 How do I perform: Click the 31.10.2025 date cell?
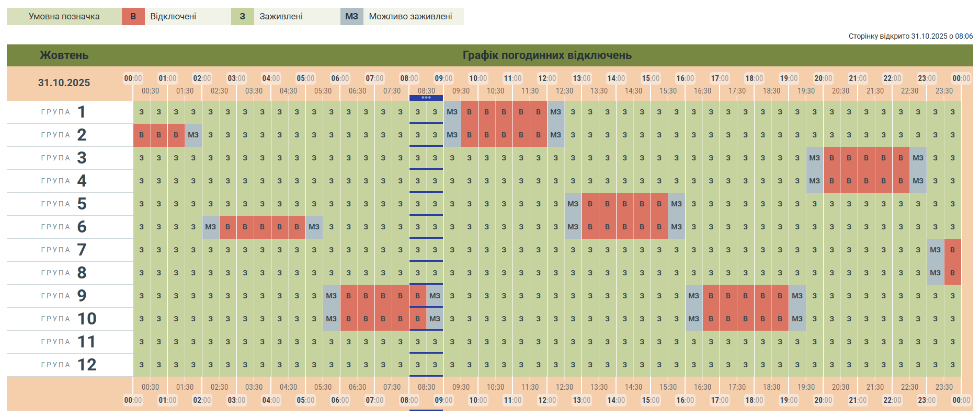(64, 83)
